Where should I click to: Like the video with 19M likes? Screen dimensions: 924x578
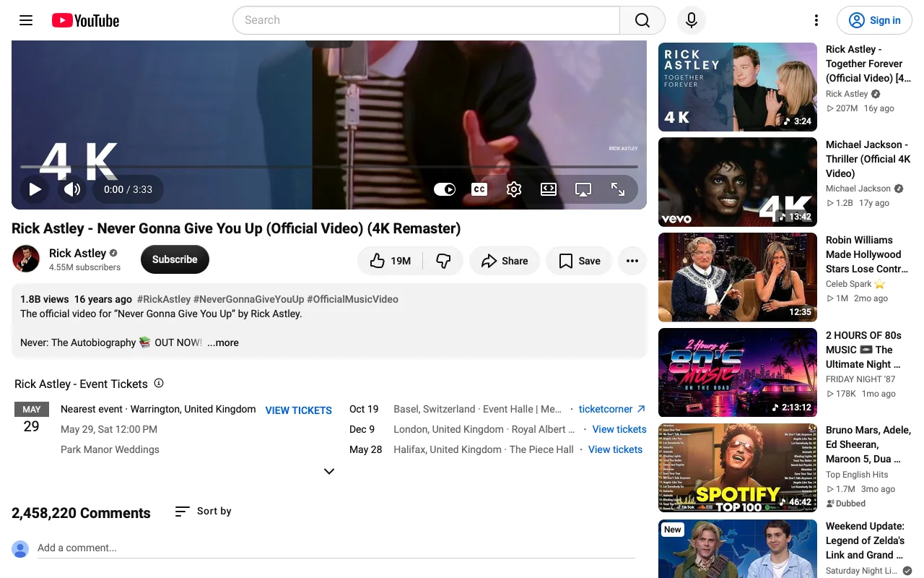click(390, 261)
